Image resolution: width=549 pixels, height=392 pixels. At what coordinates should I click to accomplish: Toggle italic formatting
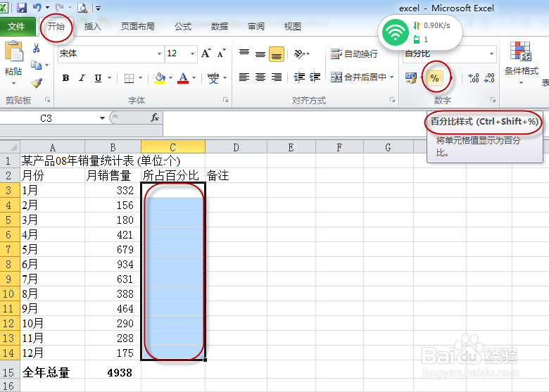point(82,77)
